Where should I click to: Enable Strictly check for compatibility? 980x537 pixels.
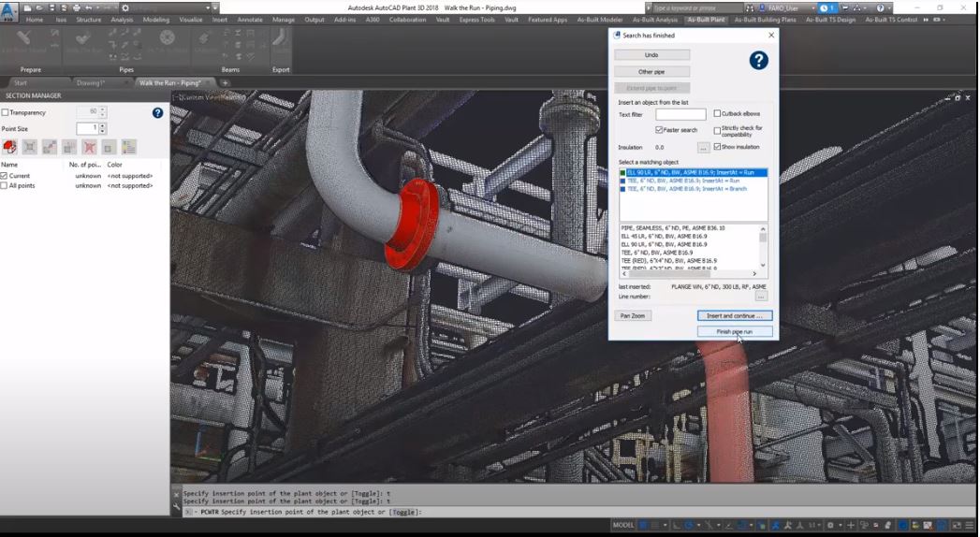717,130
